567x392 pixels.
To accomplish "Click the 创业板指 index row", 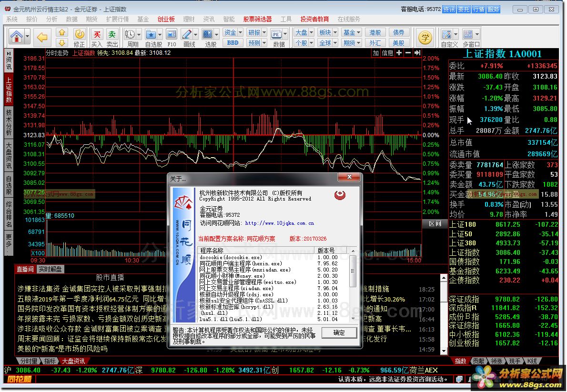I will [504, 343].
